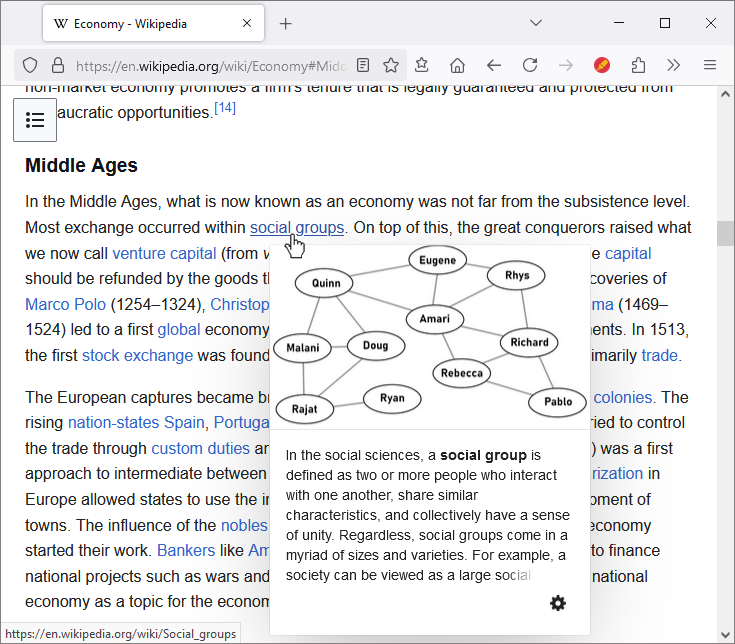Expand the list all tabs chevron
Viewport: 735px width, 644px height.
[536, 22]
